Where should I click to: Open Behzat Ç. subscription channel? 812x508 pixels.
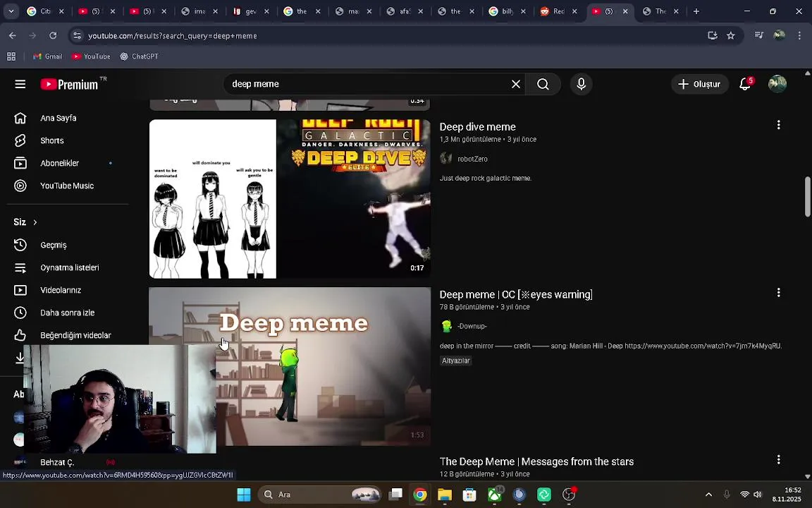(57, 462)
